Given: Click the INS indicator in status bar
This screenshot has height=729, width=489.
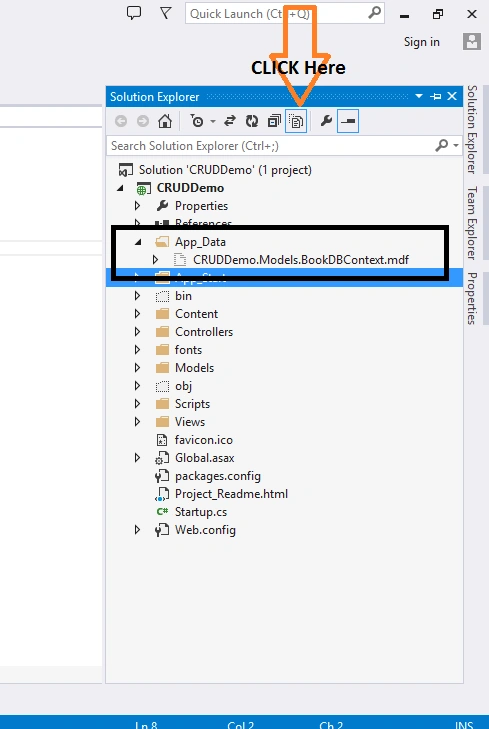Looking at the screenshot, I should (x=464, y=725).
